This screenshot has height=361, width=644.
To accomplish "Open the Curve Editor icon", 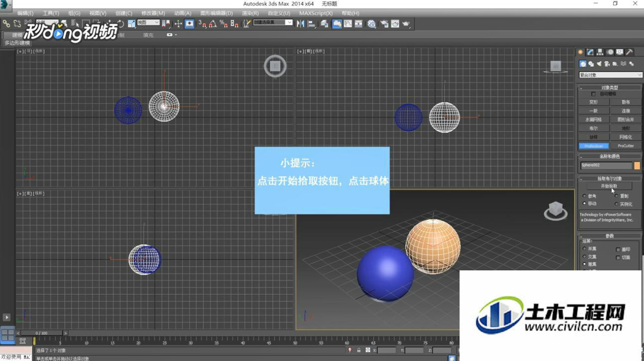I will 348,23.
